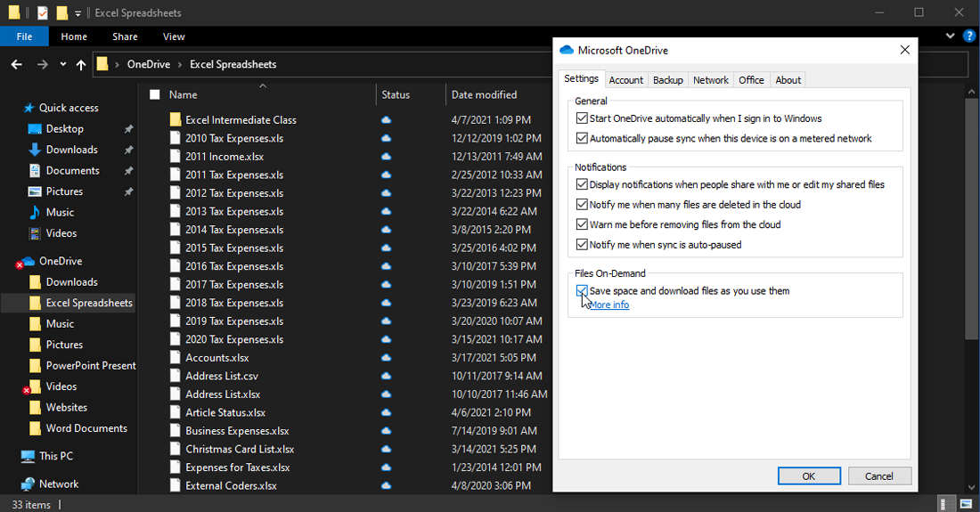Click the Documents icon in navigation pane
980x512 pixels.
(35, 170)
